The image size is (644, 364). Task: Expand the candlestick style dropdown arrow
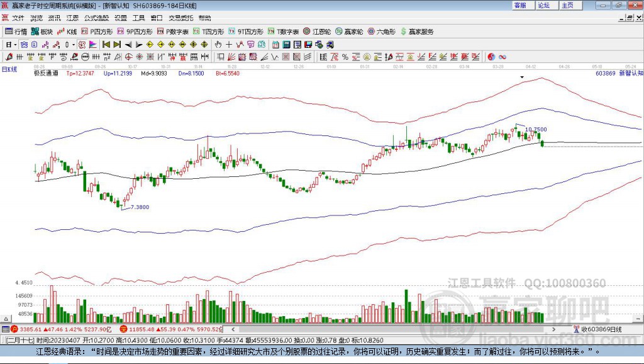pyautogui.click(x=74, y=45)
